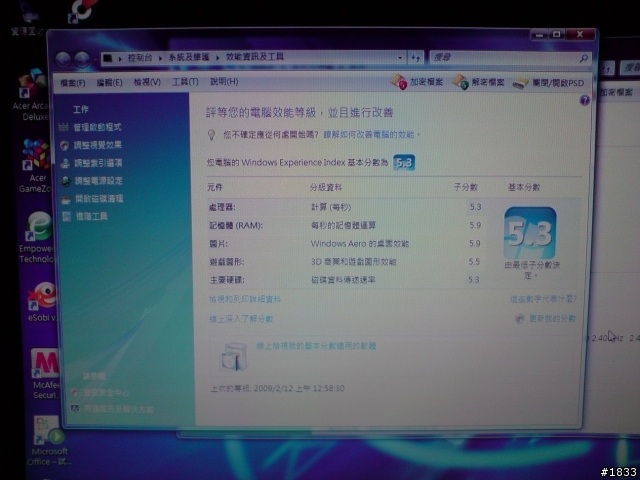Click the 加密檔案 encrypt file toolbar icon
Screen dimensions: 640x480
tap(399, 82)
